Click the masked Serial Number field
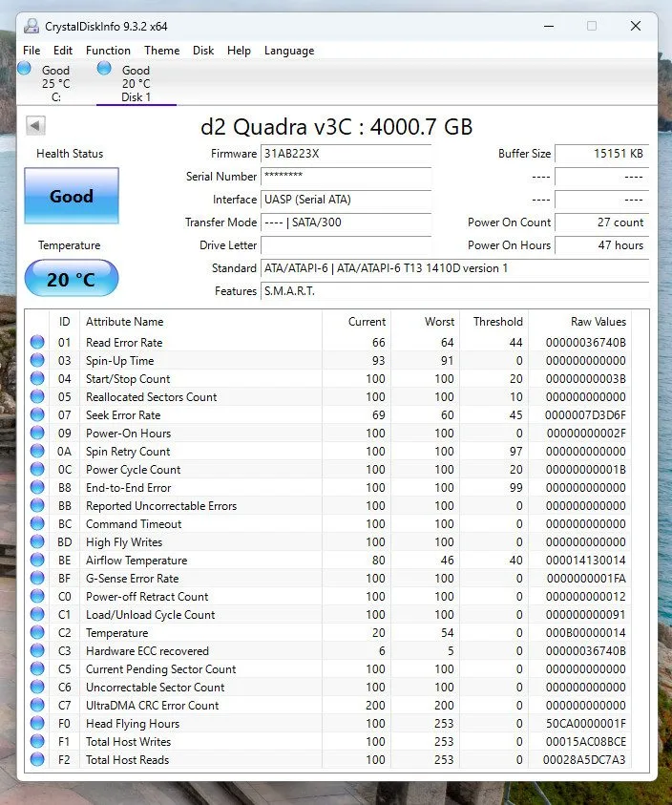Screen dimensions: 672x805 coord(346,177)
